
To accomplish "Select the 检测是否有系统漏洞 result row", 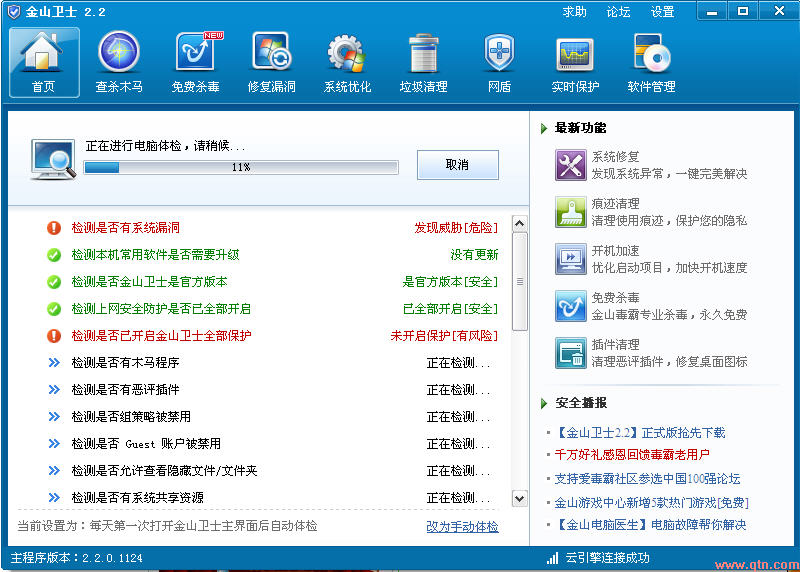I will click(x=126, y=228).
